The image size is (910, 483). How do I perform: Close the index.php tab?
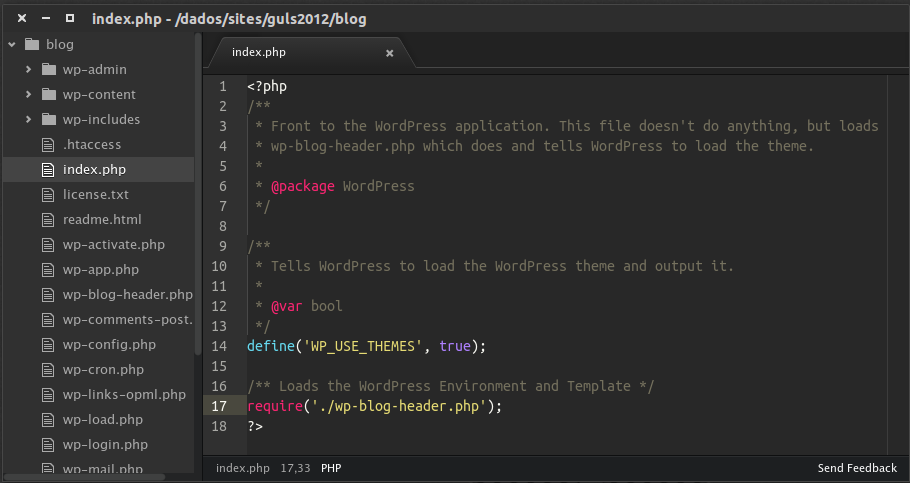(389, 53)
